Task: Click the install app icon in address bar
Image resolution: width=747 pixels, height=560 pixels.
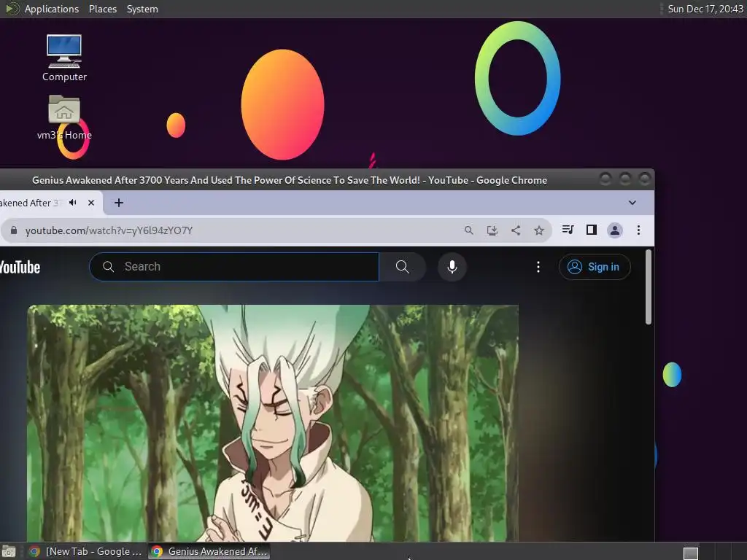Action: [x=492, y=230]
